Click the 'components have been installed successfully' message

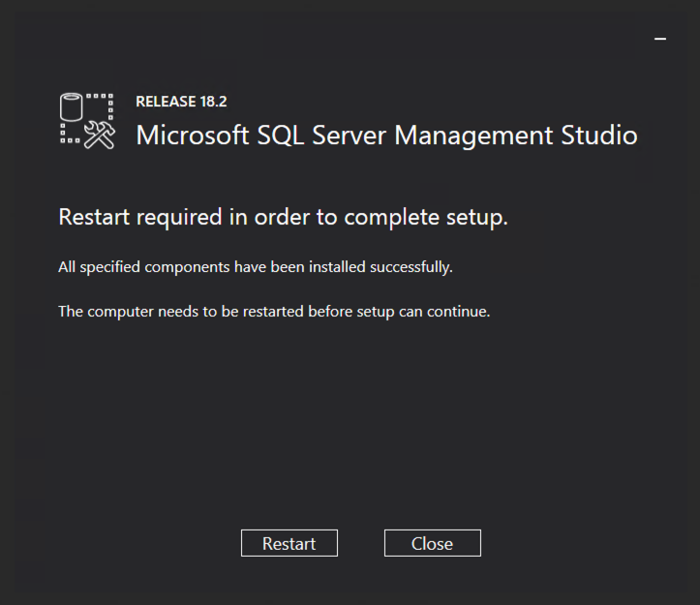256,267
